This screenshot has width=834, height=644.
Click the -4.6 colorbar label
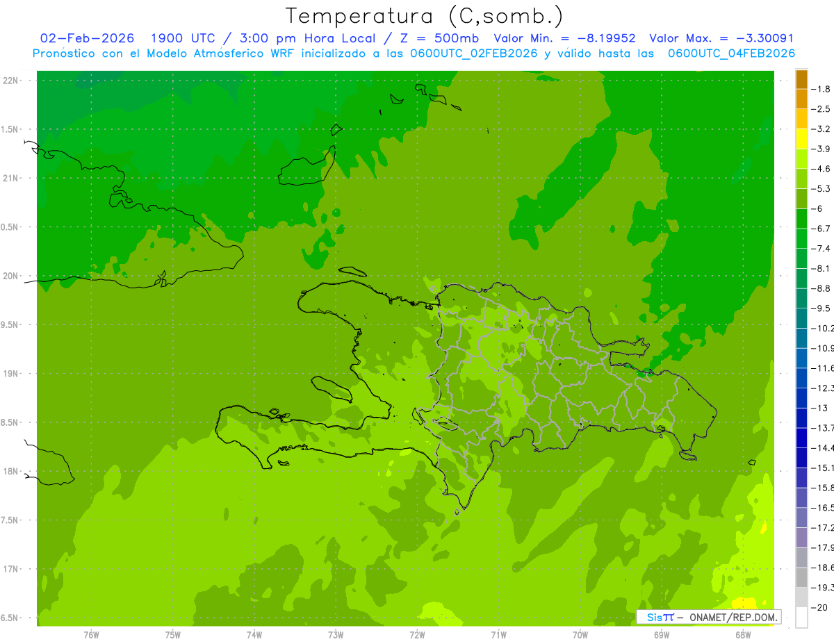[821, 169]
